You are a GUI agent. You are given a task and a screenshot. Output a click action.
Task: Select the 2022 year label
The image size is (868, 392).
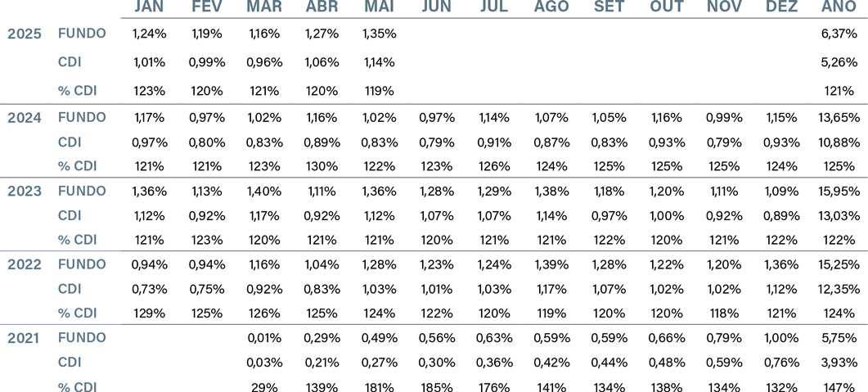25,264
